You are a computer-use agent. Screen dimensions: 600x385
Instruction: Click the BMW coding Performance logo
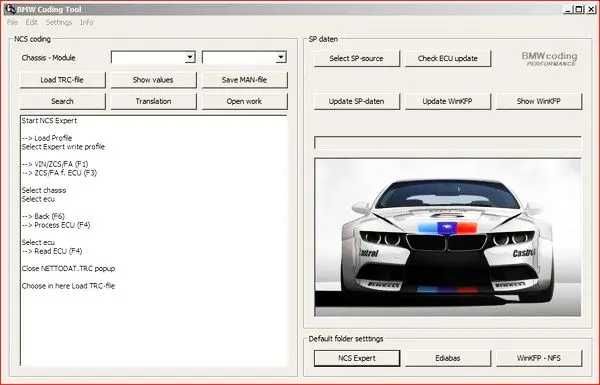(x=549, y=59)
